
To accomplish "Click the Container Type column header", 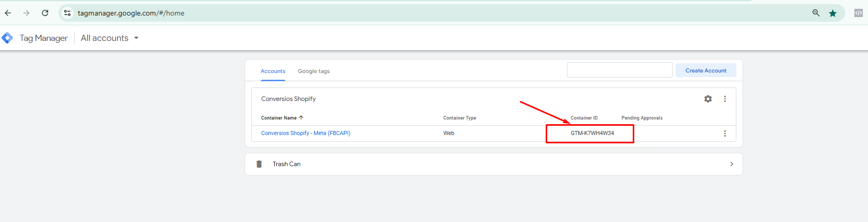I will [460, 118].
